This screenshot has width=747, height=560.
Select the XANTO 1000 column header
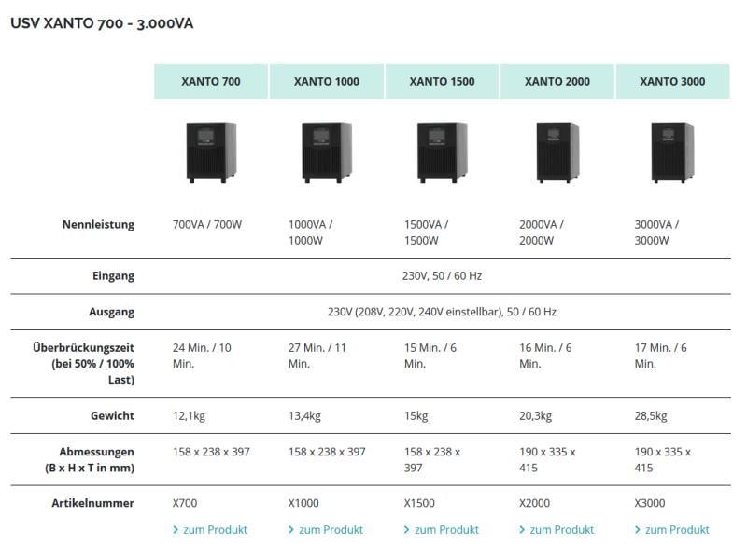click(x=327, y=81)
